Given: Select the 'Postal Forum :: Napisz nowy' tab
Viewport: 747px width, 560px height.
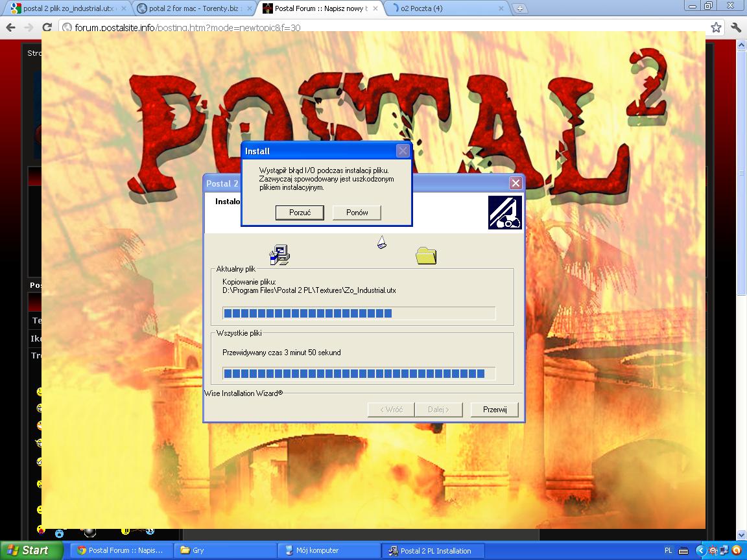Looking at the screenshot, I should pyautogui.click(x=320, y=8).
